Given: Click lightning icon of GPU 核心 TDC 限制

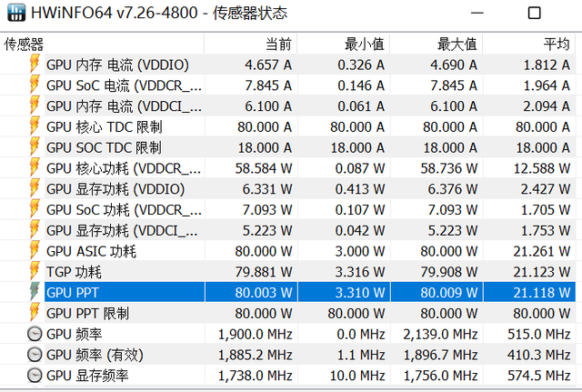Looking at the screenshot, I should pos(35,126).
